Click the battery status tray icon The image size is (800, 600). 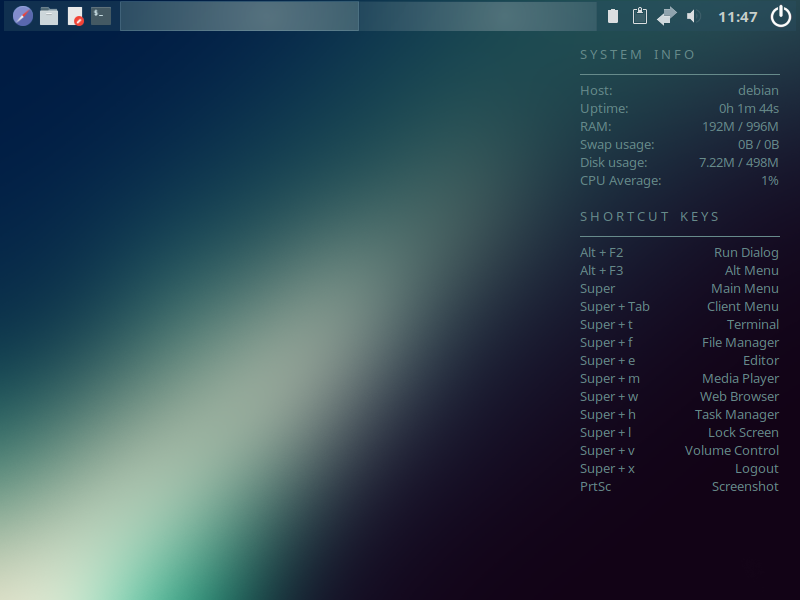click(x=613, y=16)
